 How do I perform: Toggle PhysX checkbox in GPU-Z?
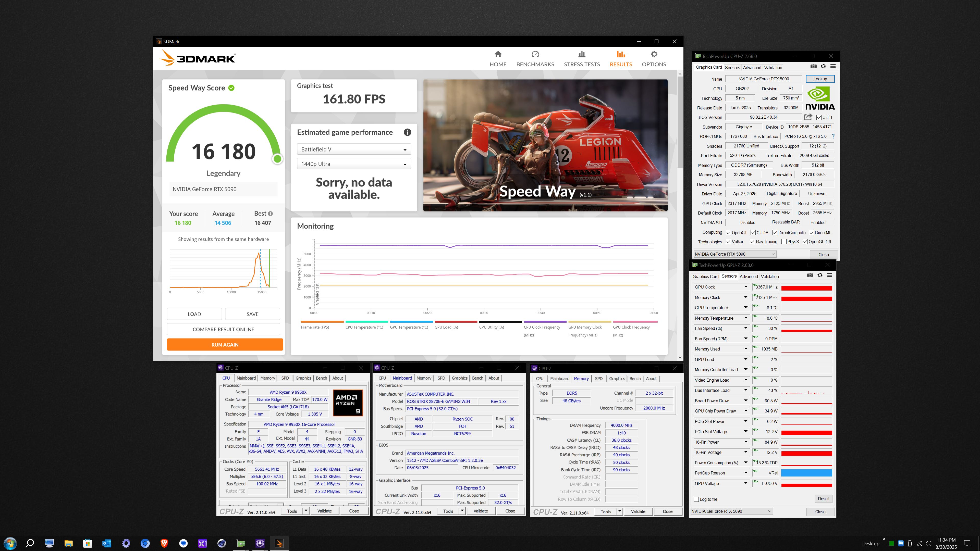(x=784, y=242)
